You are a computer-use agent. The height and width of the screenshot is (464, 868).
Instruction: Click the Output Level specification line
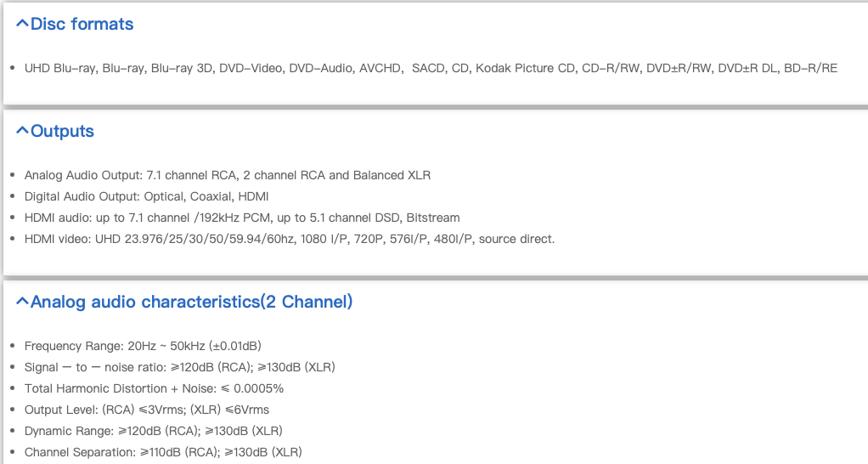(x=147, y=410)
